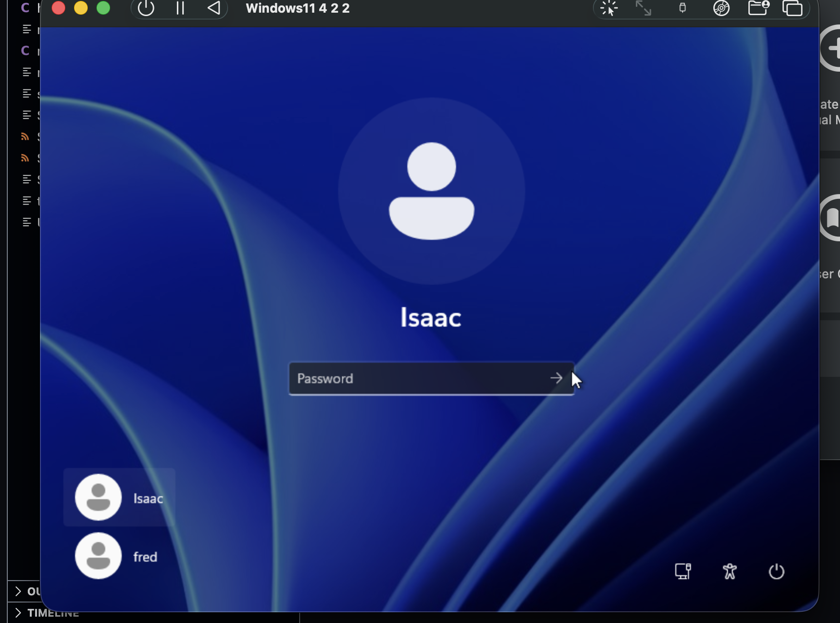840x623 pixels.
Task: Open the USB devices icon
Action: pos(682,8)
